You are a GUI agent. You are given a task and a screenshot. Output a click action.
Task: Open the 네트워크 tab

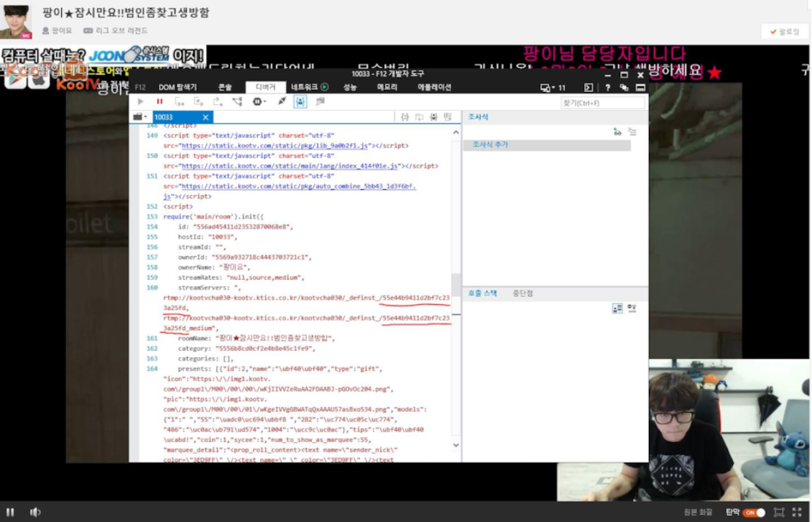[x=305, y=87]
